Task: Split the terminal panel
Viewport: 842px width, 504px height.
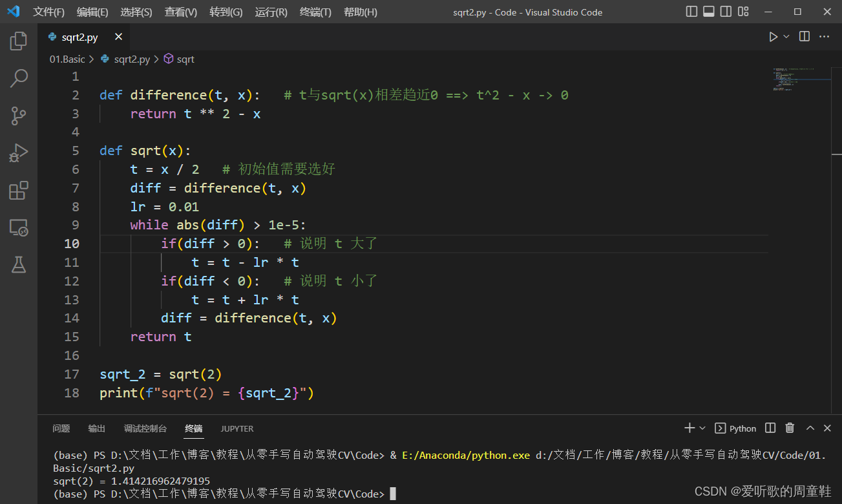Action: 770,428
